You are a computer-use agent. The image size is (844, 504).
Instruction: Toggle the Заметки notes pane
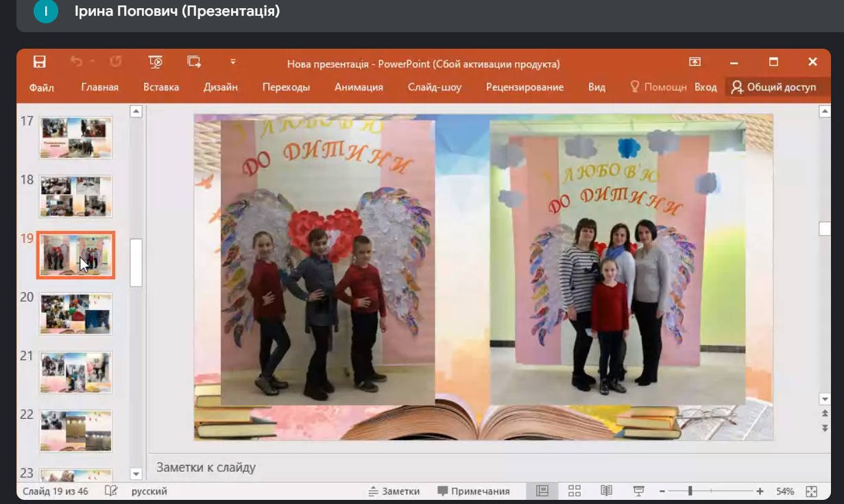[x=394, y=491]
